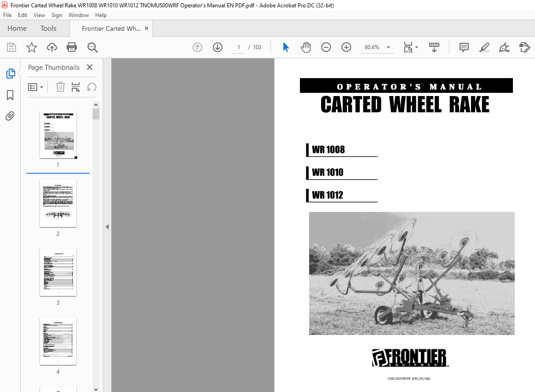Zoom out with the minus circle icon
This screenshot has height=392, width=535.
326,47
